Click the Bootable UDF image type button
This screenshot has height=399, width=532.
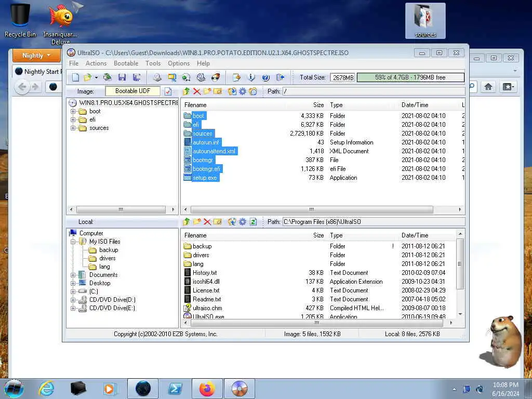(132, 91)
